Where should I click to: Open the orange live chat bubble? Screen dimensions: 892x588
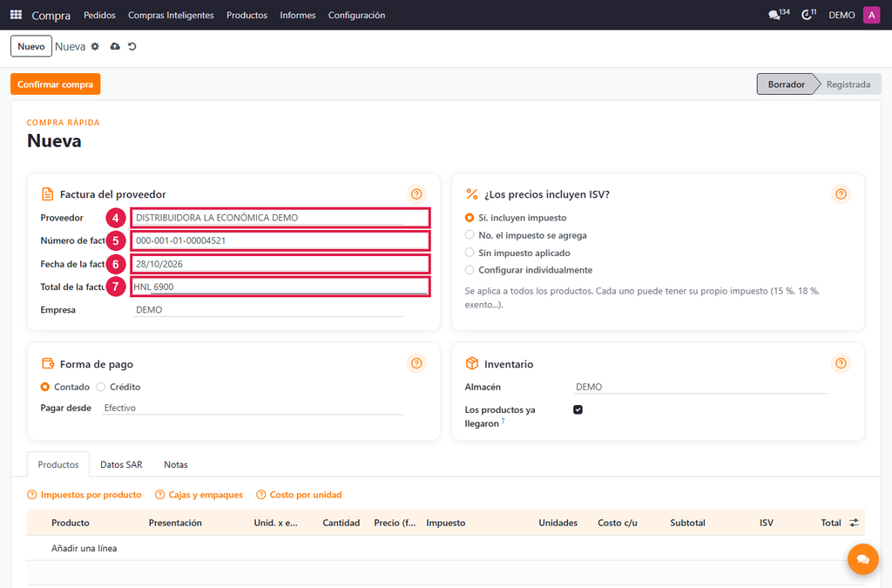(x=863, y=559)
